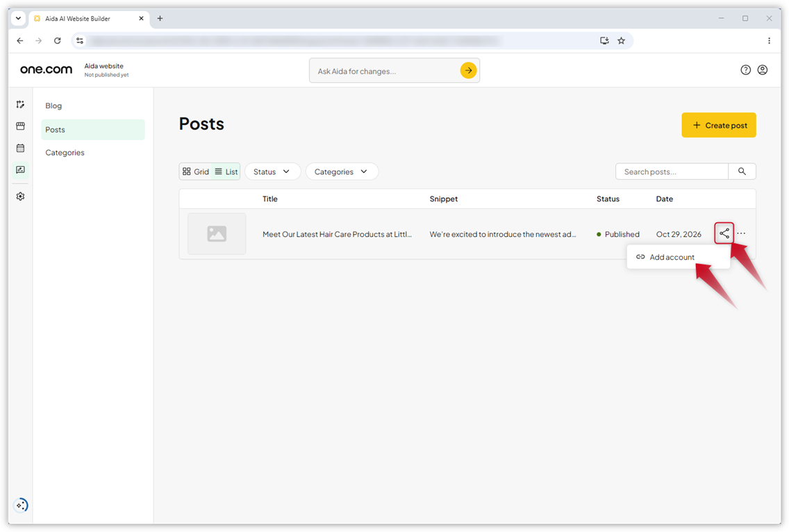Open the post titled Meet Our Latest Hair Care
The height and width of the screenshot is (532, 789).
coord(337,235)
